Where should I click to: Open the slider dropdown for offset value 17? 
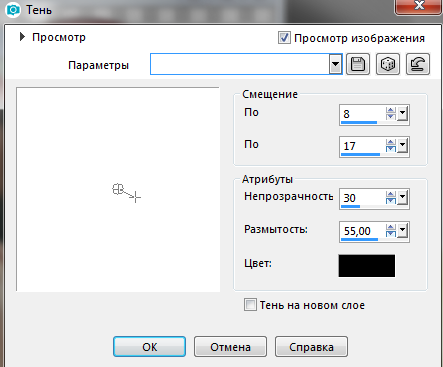click(402, 145)
